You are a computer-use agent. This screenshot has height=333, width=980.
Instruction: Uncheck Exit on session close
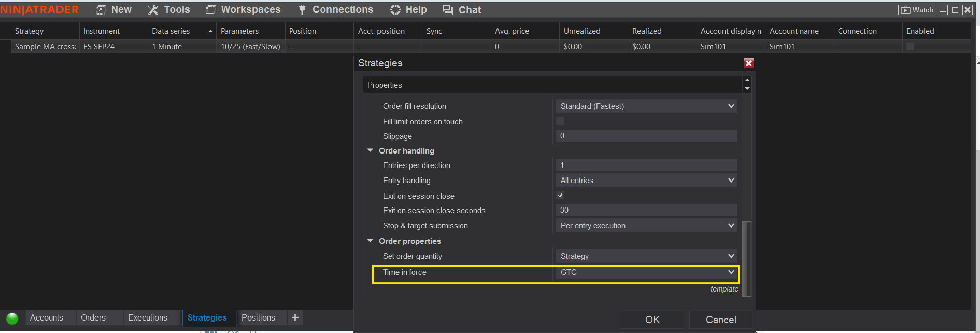pos(560,196)
